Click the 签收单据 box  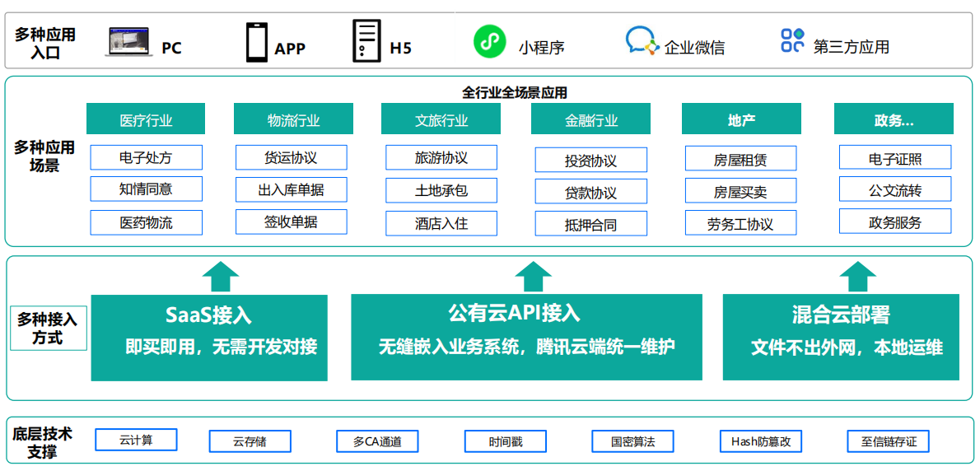click(292, 222)
